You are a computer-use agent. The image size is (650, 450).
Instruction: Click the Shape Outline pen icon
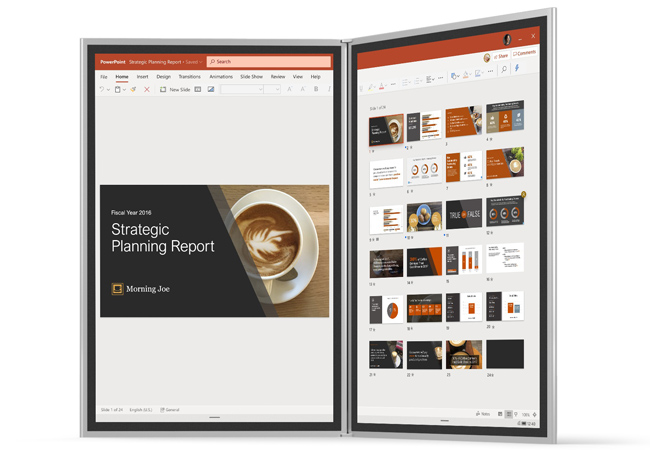478,73
